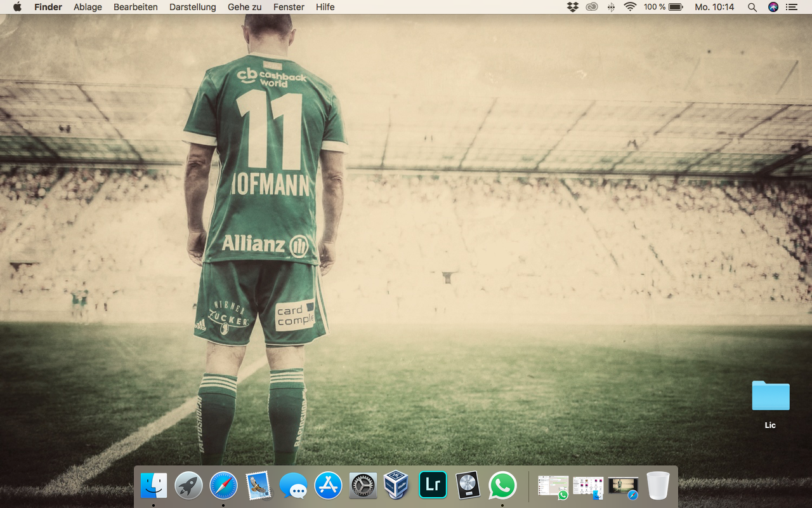The height and width of the screenshot is (508, 812).
Task: Open the Messages app in Dock
Action: pyautogui.click(x=293, y=486)
